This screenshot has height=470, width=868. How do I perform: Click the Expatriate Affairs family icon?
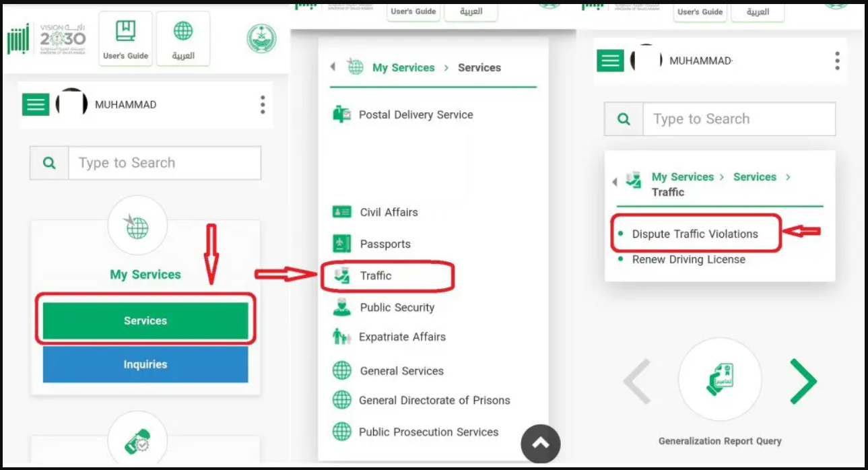pyautogui.click(x=342, y=337)
